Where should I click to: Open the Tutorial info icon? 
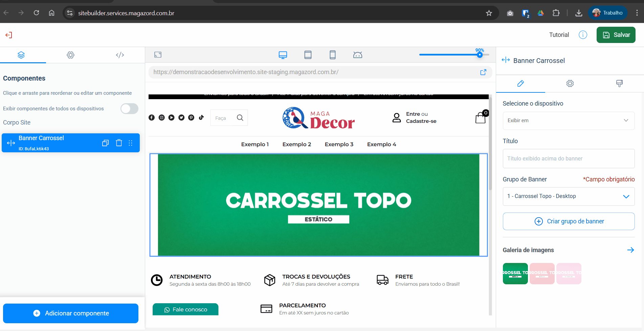point(583,35)
